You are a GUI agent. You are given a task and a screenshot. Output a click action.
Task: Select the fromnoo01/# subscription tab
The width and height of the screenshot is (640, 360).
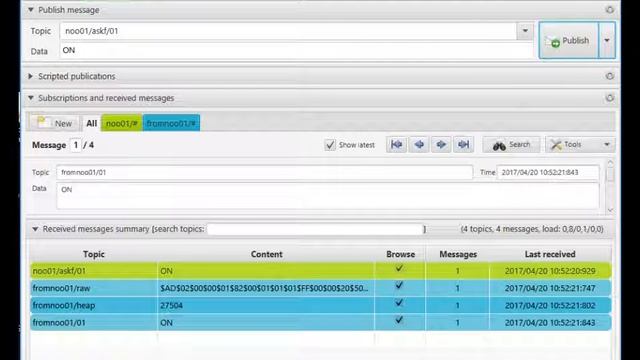[171, 123]
